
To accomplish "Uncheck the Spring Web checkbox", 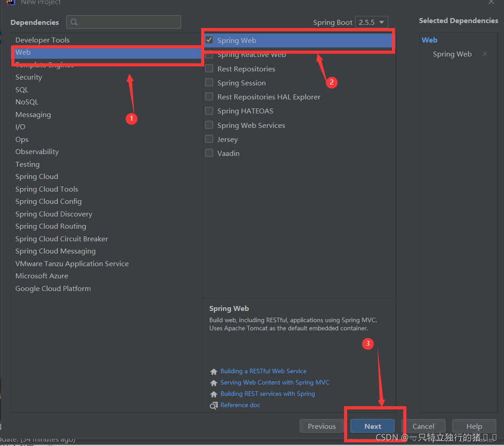I will tap(209, 40).
